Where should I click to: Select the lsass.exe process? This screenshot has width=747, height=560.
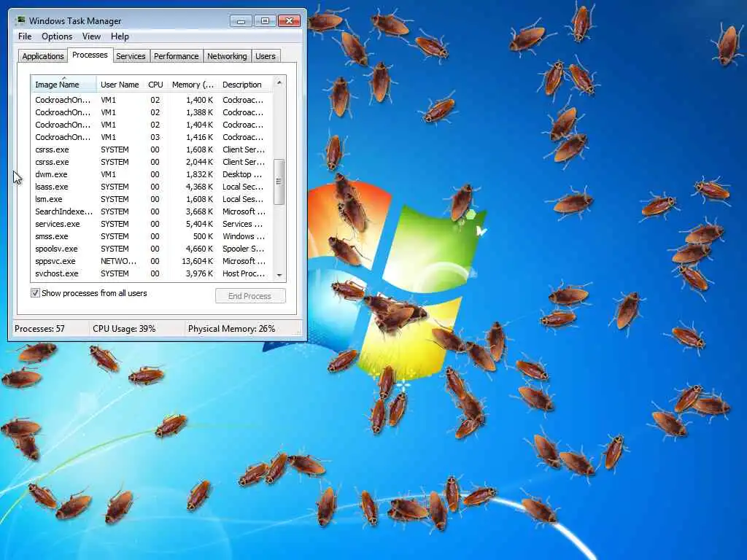[x=152, y=187]
